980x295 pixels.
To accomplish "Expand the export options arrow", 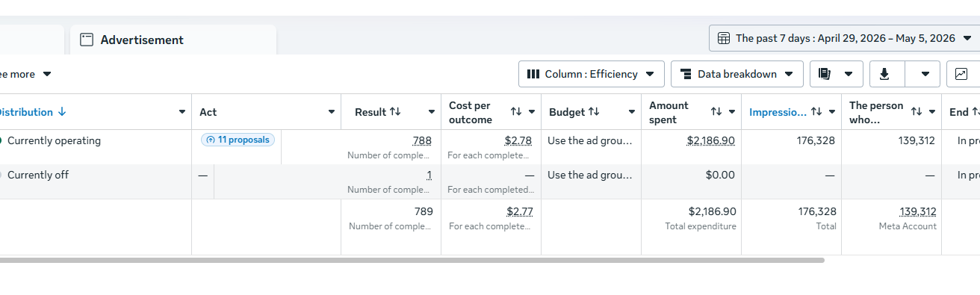I will [x=925, y=74].
